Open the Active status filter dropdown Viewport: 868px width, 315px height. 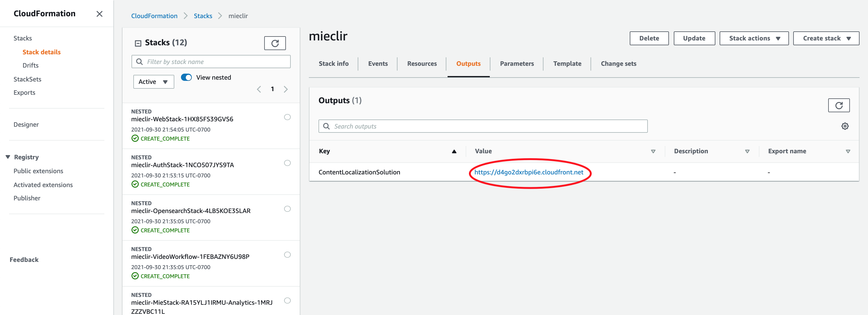pos(154,82)
